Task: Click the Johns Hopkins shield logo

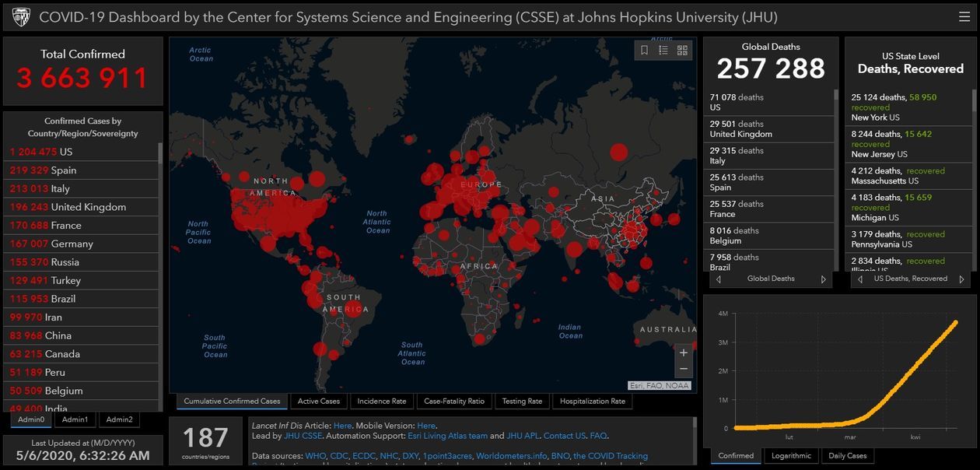Action: [x=21, y=17]
